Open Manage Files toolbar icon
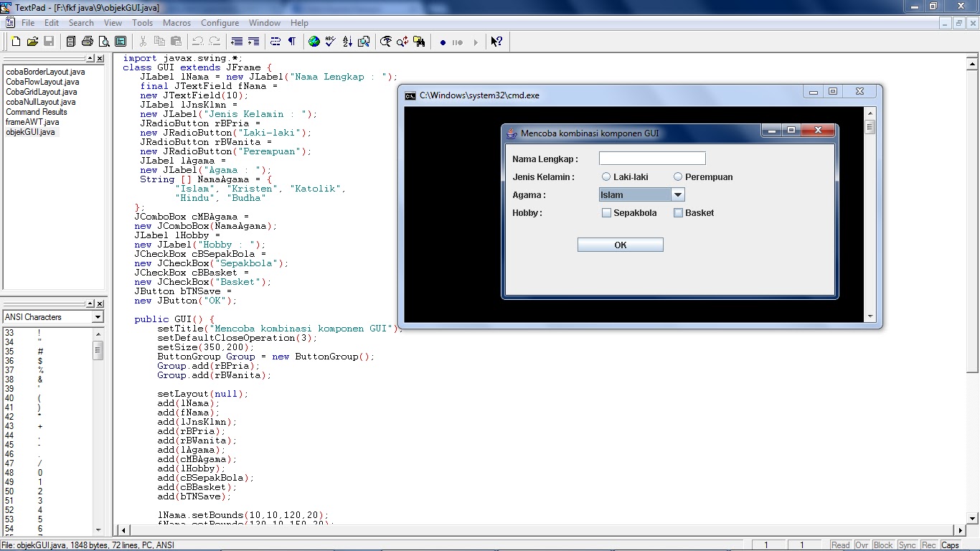Viewport: 980px width, 551px height. (71, 42)
